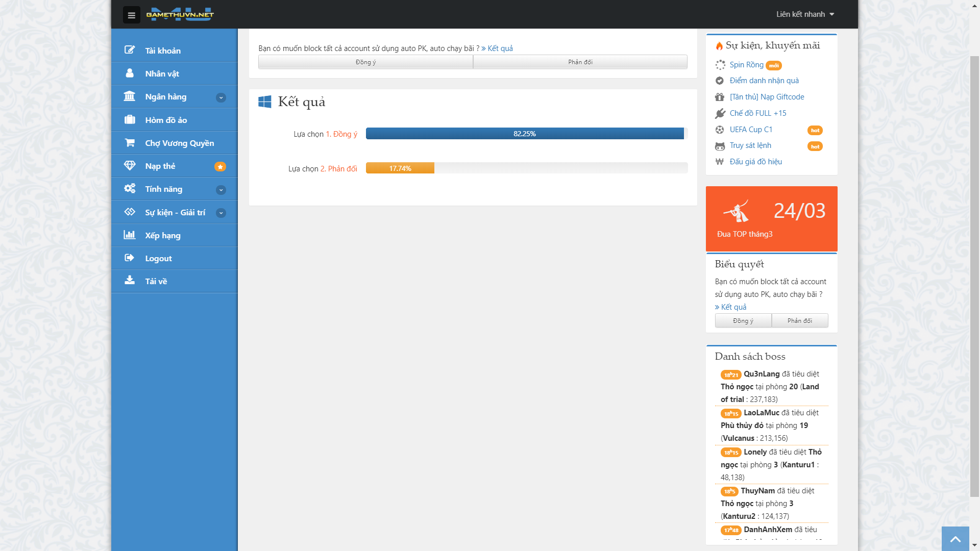Click the Xếp hạng chart icon
Viewport: 980px width, 551px height.
[x=130, y=235]
